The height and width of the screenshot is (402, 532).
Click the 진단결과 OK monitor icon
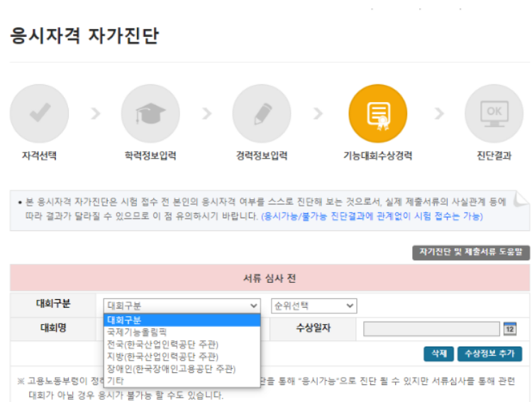[x=494, y=113]
